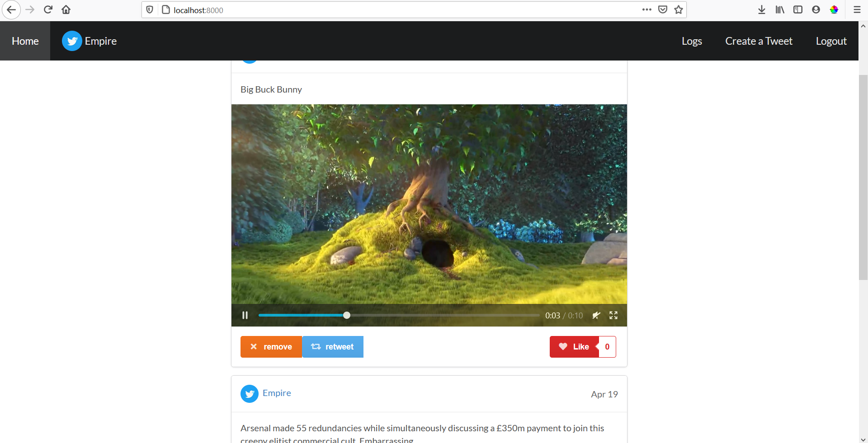Open Empire profile link on Apr 19 tweet
The width and height of the screenshot is (868, 443).
click(x=277, y=393)
